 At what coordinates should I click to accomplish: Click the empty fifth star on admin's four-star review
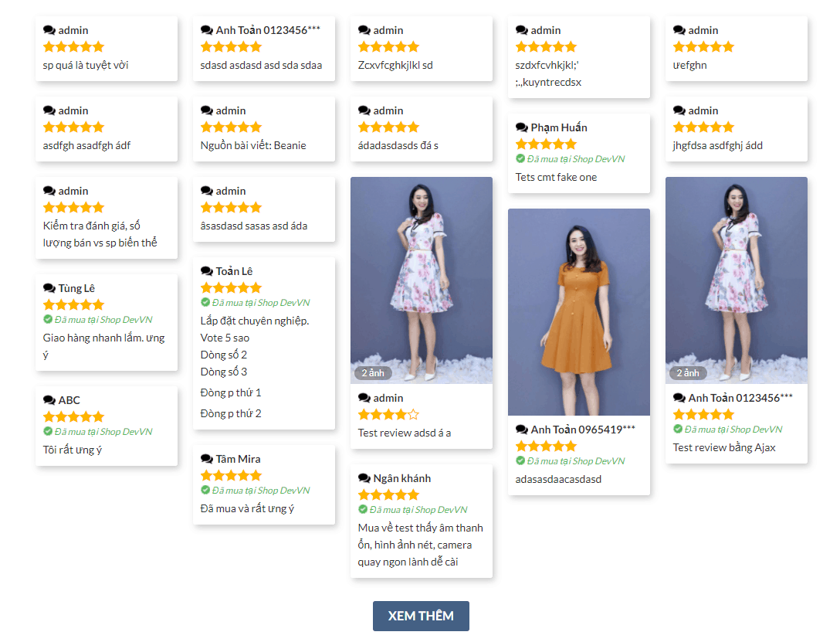[x=414, y=413]
